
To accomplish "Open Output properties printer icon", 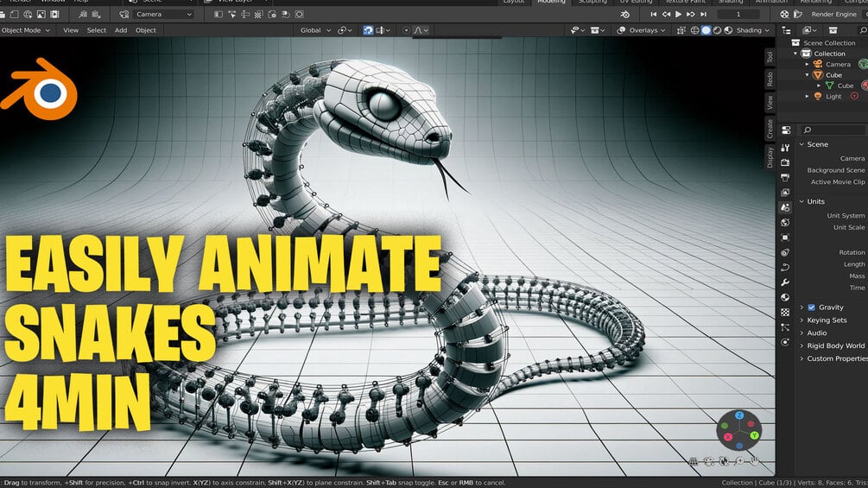I will tap(785, 178).
